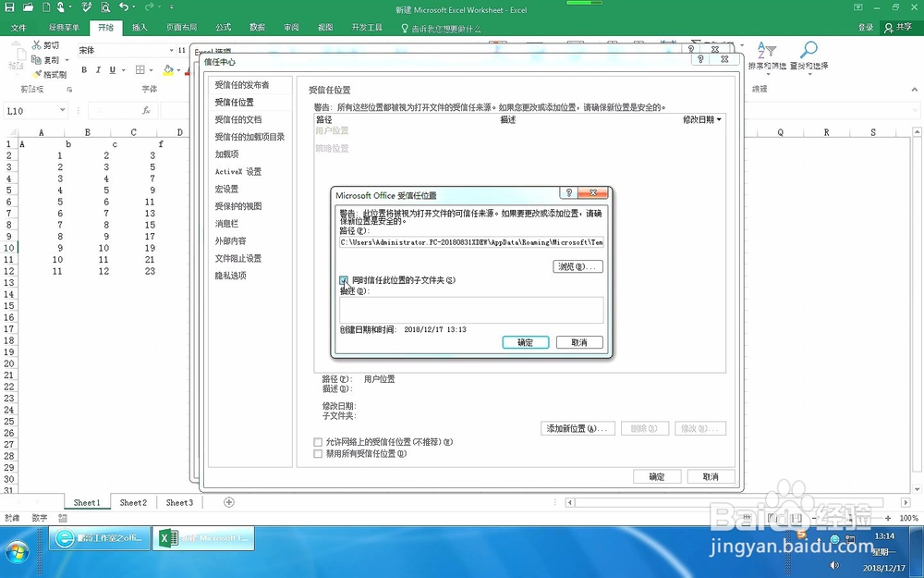Click the Find and Select magnifier icon

(x=808, y=51)
